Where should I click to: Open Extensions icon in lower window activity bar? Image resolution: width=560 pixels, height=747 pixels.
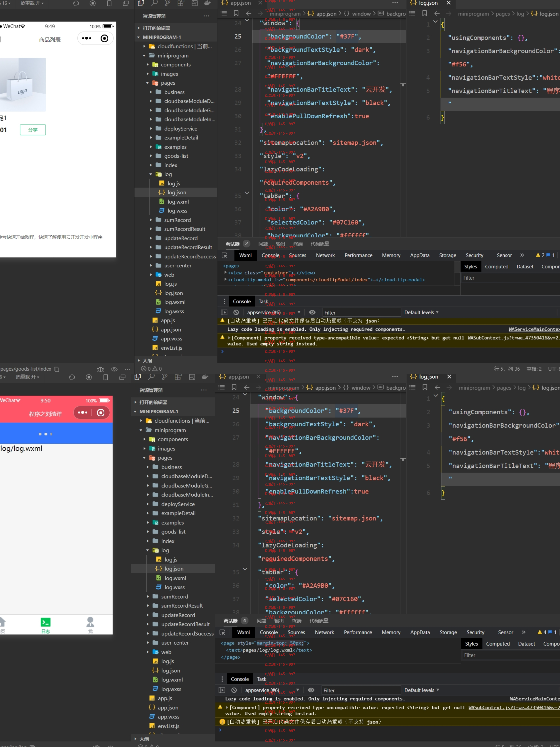pyautogui.click(x=178, y=377)
